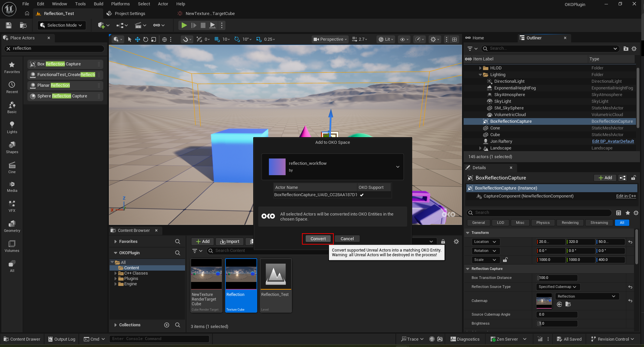Screen dimensions: 644x347
Task: Open the Lit view mode dropdown
Action: point(386,39)
